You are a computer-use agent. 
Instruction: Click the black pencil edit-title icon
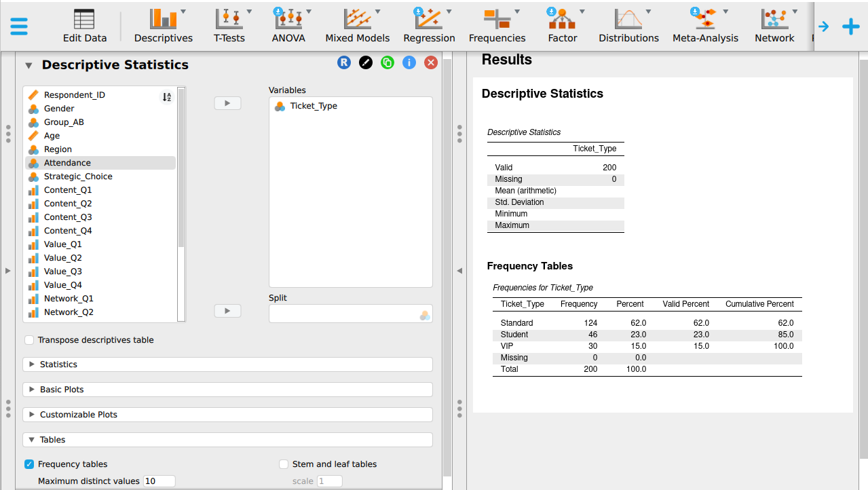366,62
